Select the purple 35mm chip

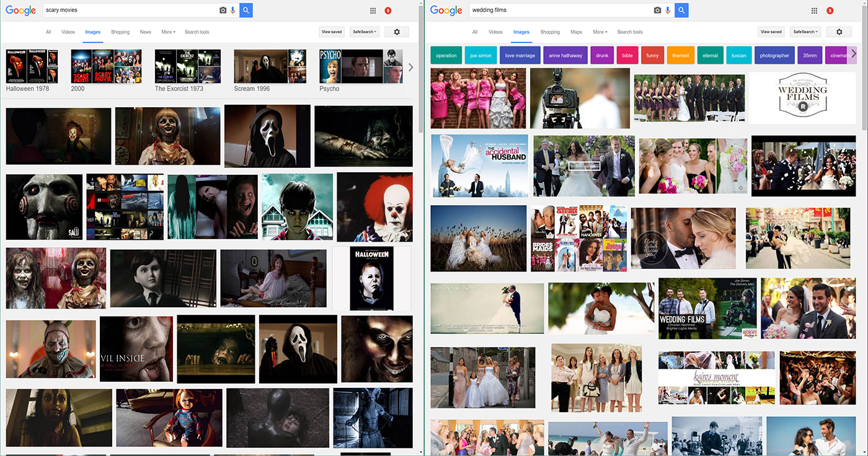click(x=810, y=55)
